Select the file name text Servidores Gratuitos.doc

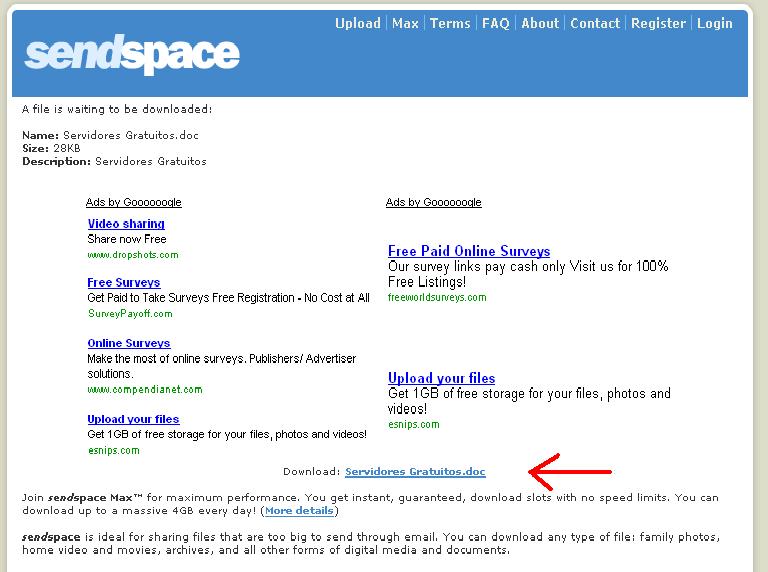coord(131,135)
